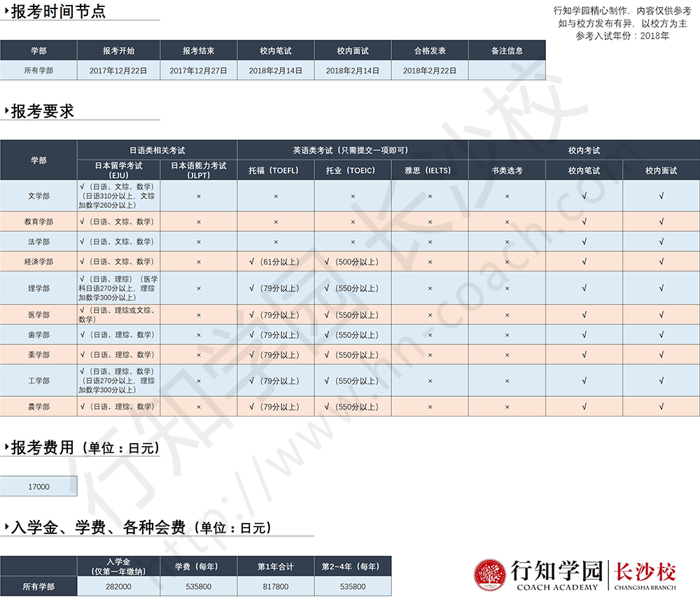
Task: Click the 备注信息 header cell
Action: coord(506,51)
